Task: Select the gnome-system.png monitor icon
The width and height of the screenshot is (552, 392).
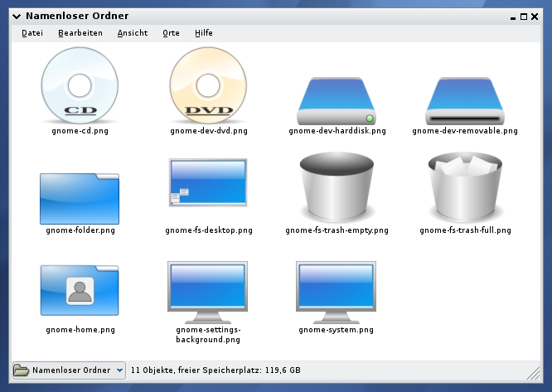Action: pyautogui.click(x=337, y=293)
